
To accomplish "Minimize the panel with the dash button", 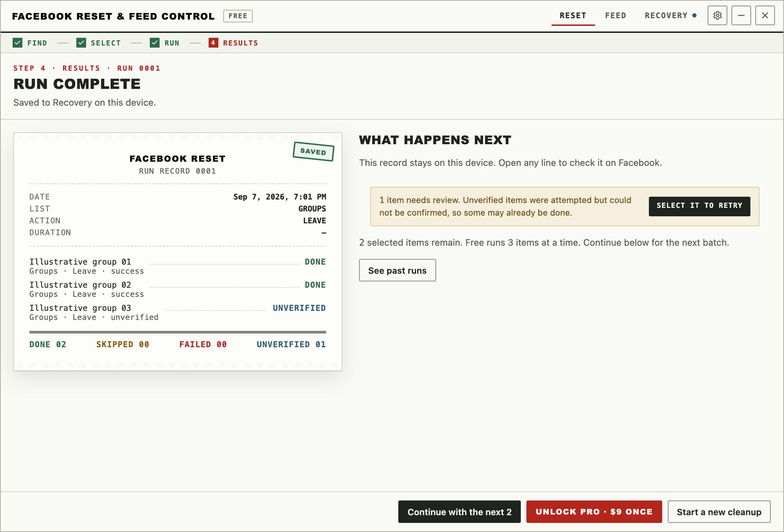I will [741, 16].
